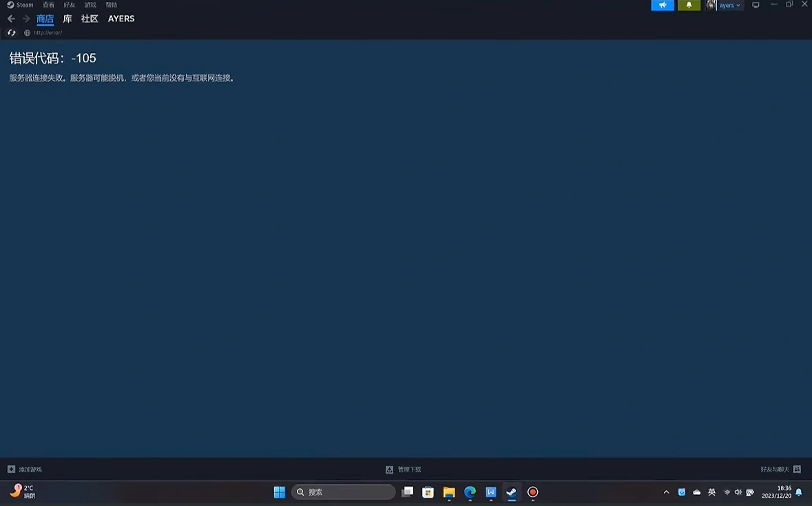
Task: Toggle hidden icons in the system tray
Action: (666, 492)
